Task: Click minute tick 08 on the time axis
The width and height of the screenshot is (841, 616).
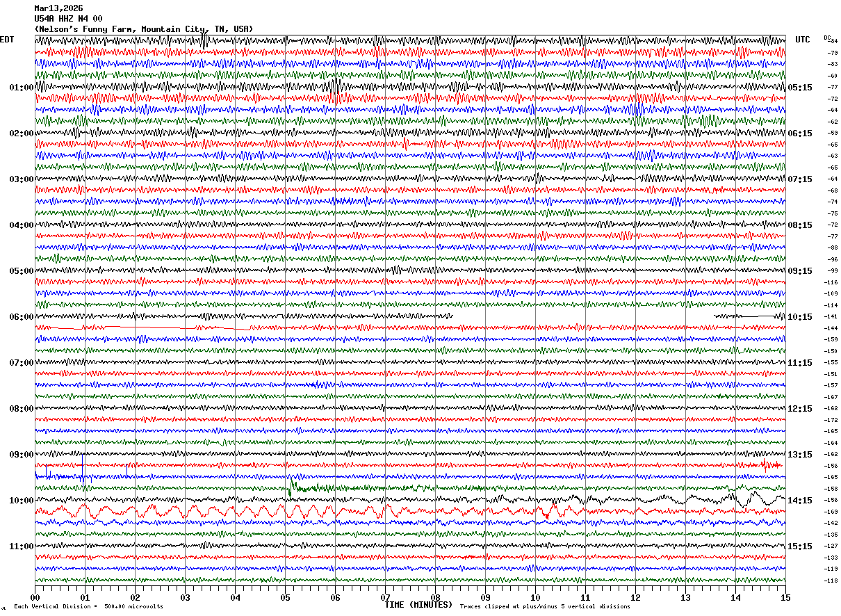Action: [435, 597]
